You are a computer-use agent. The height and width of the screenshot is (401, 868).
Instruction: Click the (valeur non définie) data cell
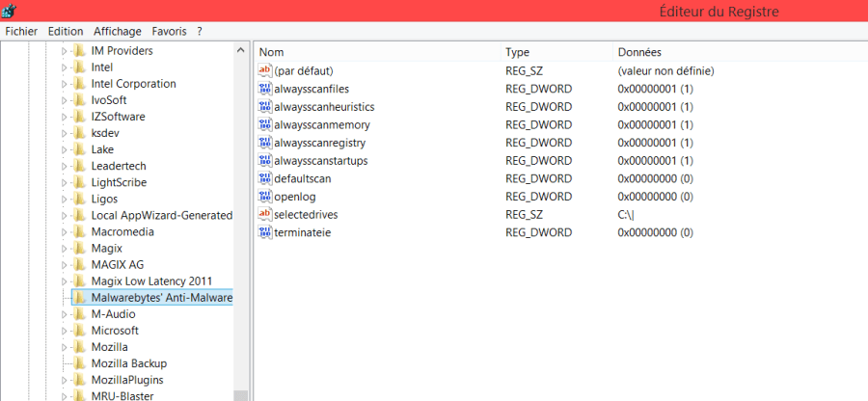[665, 70]
